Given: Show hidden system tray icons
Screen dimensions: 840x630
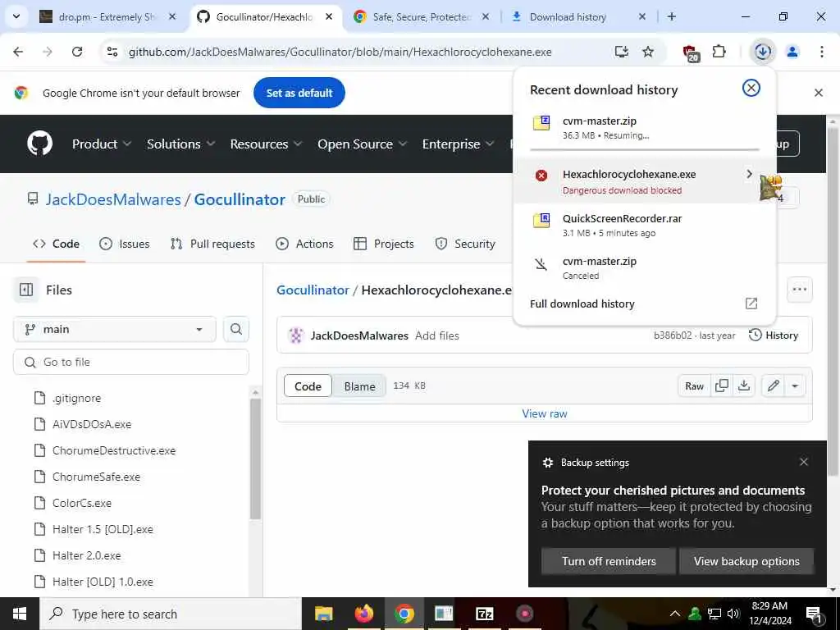Looking at the screenshot, I should pos(675,614).
